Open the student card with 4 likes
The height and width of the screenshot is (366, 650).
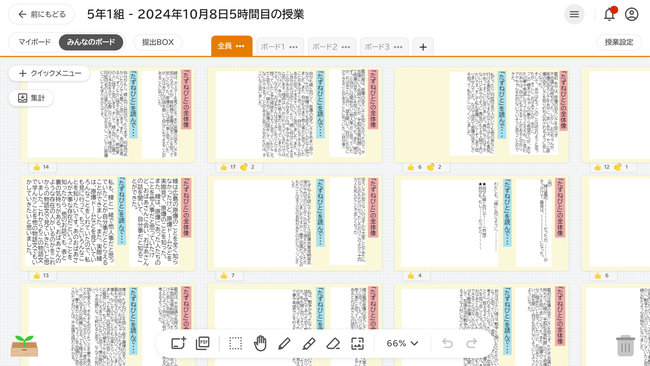pyautogui.click(x=482, y=223)
